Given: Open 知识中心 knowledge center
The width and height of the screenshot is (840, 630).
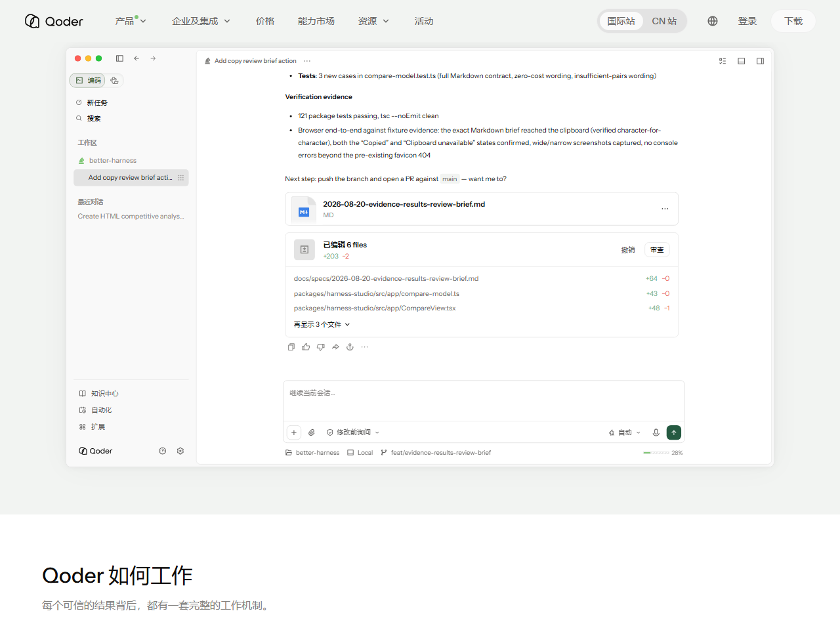Looking at the screenshot, I should (x=99, y=394).
